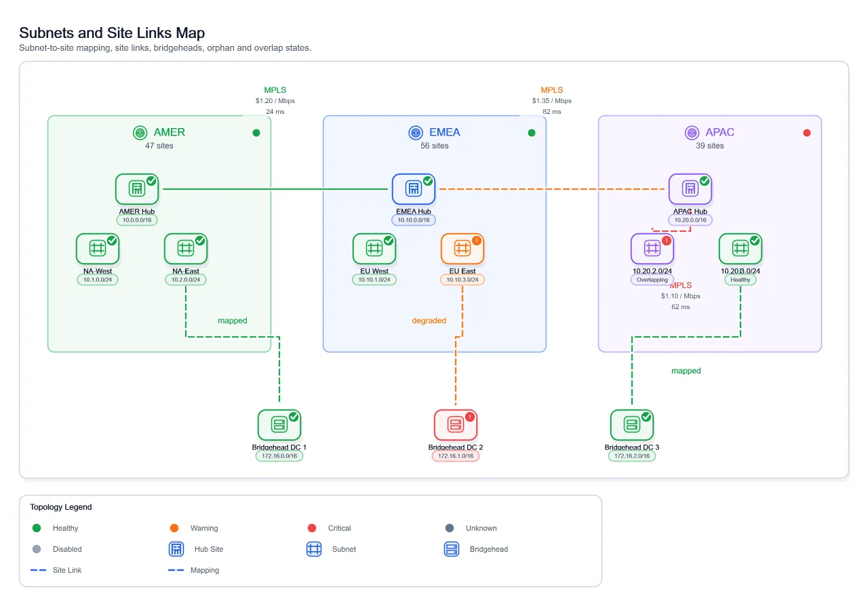The image size is (868, 606).
Task: Click the Subnet icon in the legend
Action: (314, 549)
